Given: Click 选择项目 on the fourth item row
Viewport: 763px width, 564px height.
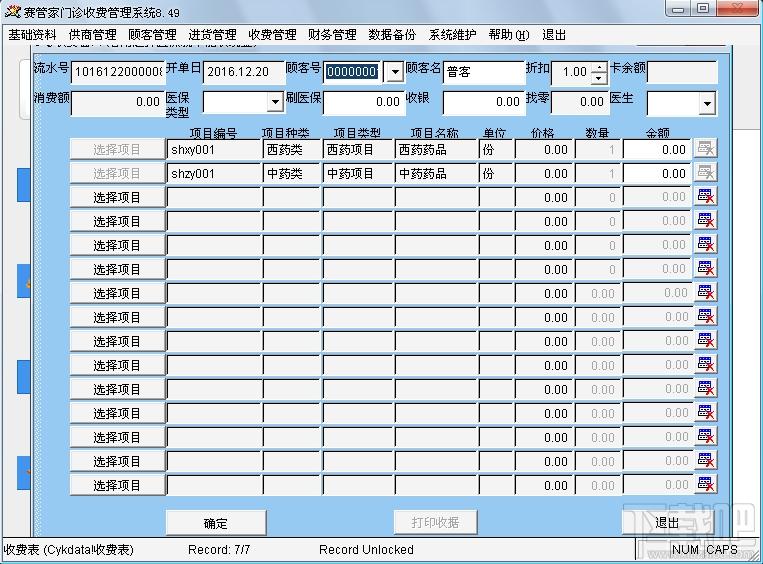Looking at the screenshot, I should [117, 221].
